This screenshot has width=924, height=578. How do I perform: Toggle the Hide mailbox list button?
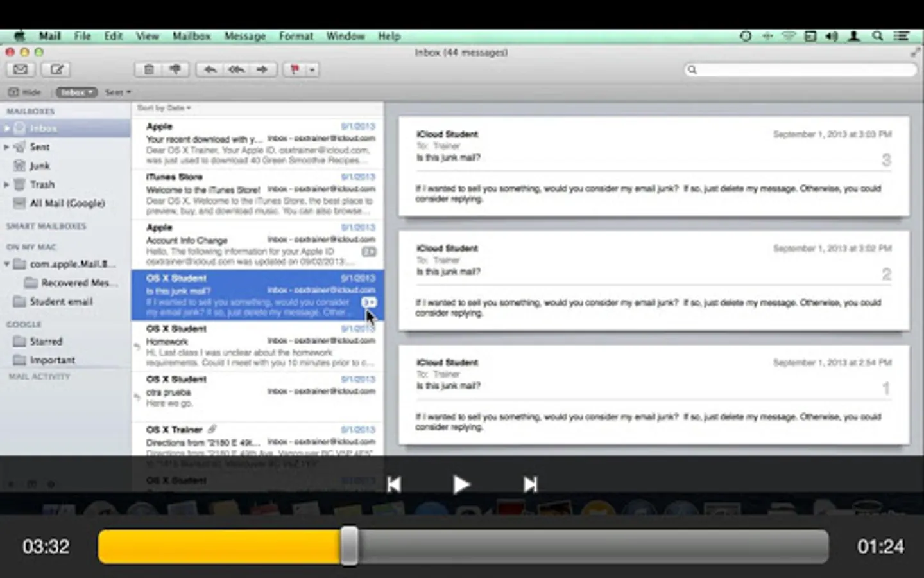click(24, 92)
